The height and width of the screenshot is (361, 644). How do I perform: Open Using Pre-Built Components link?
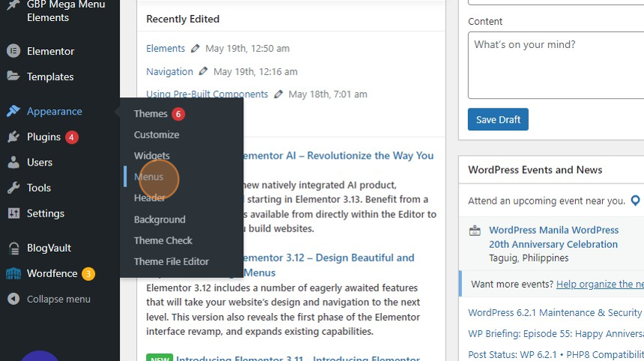click(x=207, y=94)
